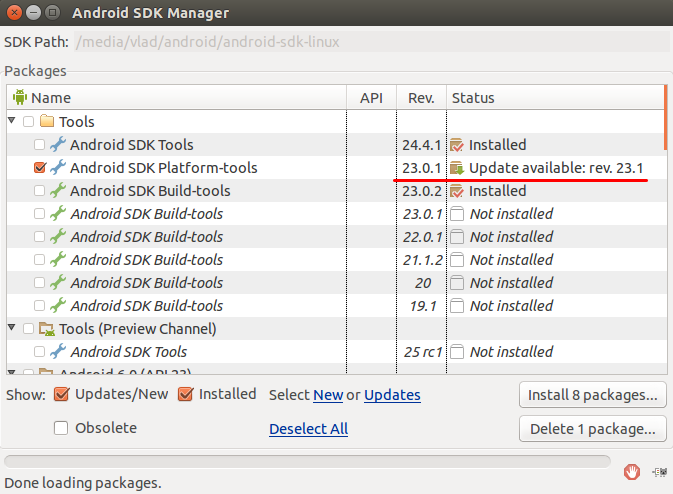
Task: Uncheck the Android SDK Platform-tools checkbox
Action: pyautogui.click(x=39, y=168)
